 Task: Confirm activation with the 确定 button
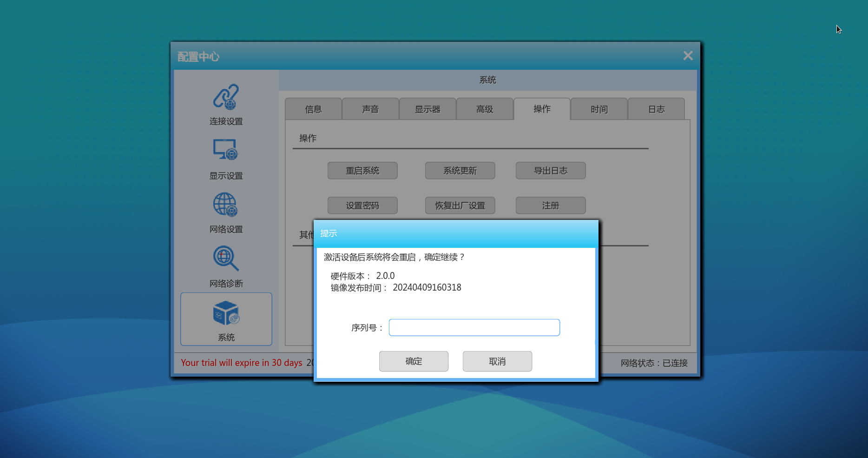(414, 361)
